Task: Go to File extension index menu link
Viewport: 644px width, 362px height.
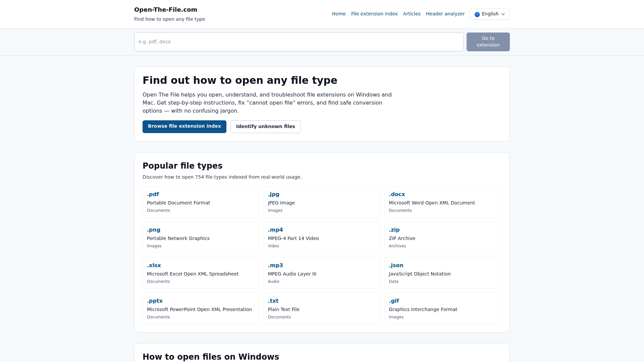Action: [374, 14]
